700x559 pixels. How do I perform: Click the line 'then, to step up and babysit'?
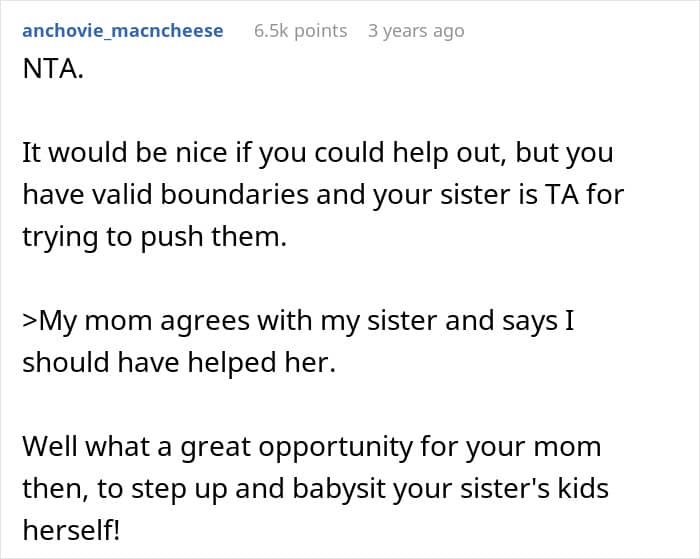[316, 489]
